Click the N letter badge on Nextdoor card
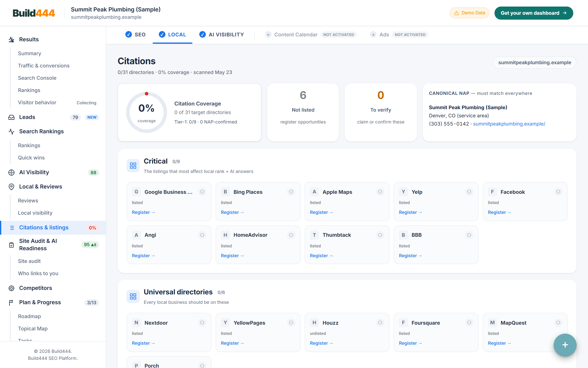This screenshot has width=588, height=368. [136, 323]
